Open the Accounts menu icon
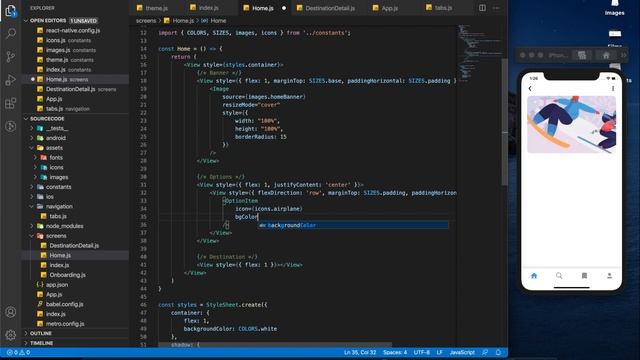The height and width of the screenshot is (360, 640). click(x=11, y=312)
